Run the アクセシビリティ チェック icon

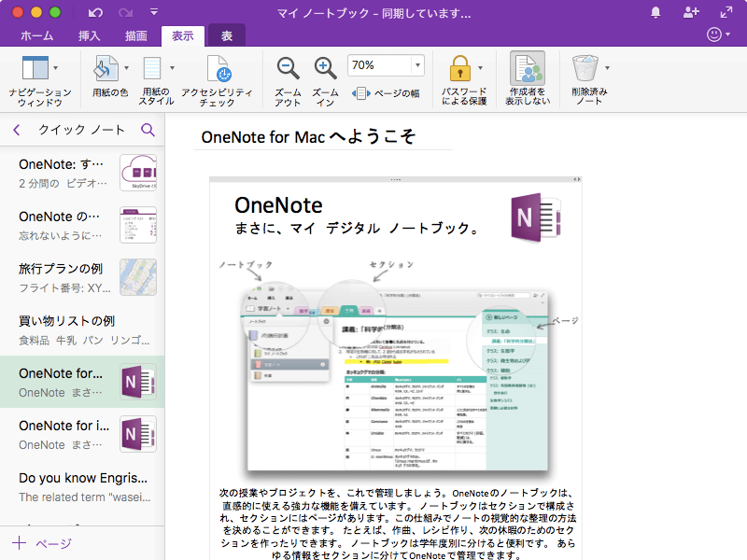point(218,68)
